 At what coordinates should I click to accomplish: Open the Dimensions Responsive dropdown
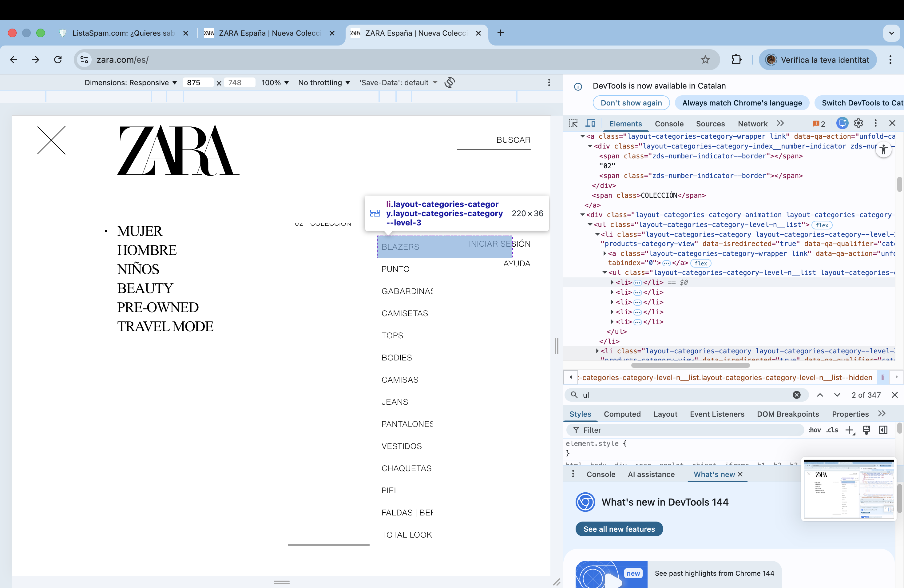[x=131, y=82]
